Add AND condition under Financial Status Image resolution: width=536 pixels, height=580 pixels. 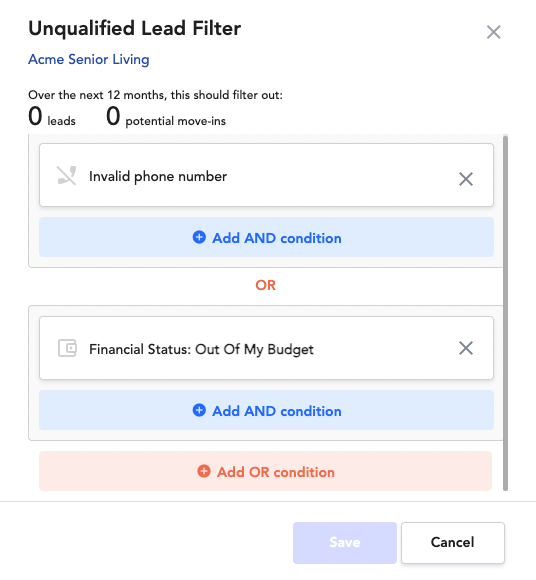266,410
